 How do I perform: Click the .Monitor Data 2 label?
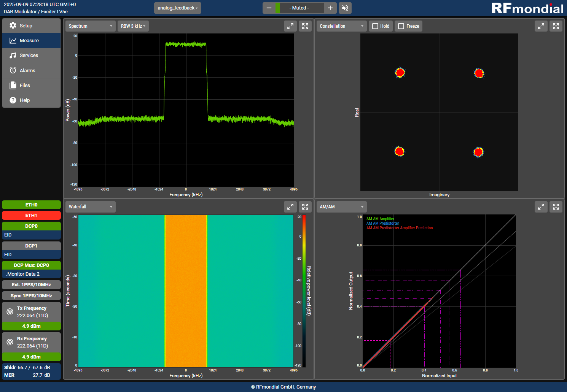click(x=23, y=274)
